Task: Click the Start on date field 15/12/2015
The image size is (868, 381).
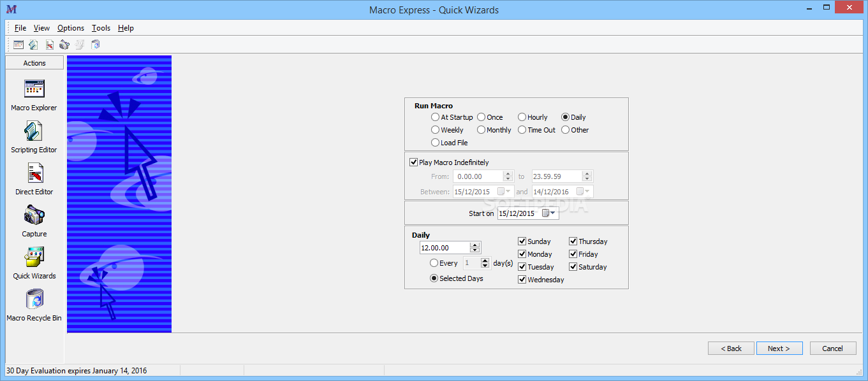Action: point(520,213)
